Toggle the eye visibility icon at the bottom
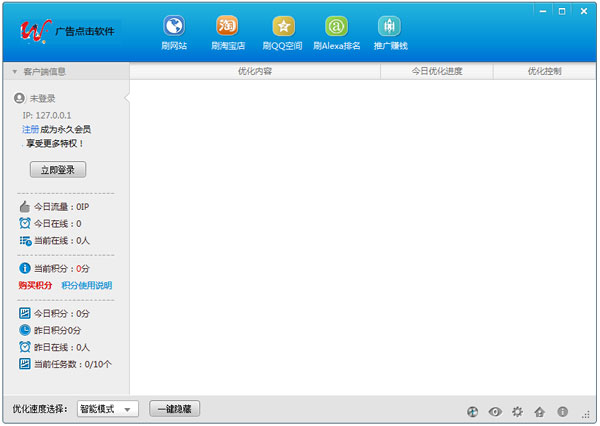Viewport: 600px width, 426px height. click(495, 411)
